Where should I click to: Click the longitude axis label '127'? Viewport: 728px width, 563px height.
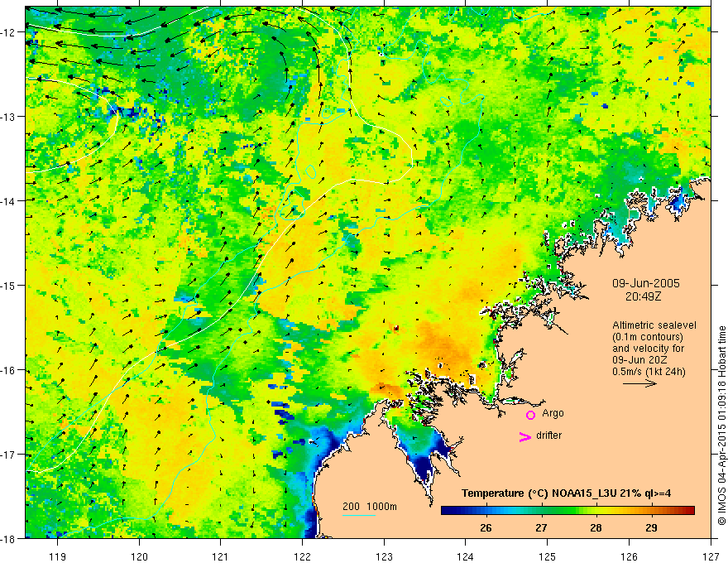click(x=711, y=556)
